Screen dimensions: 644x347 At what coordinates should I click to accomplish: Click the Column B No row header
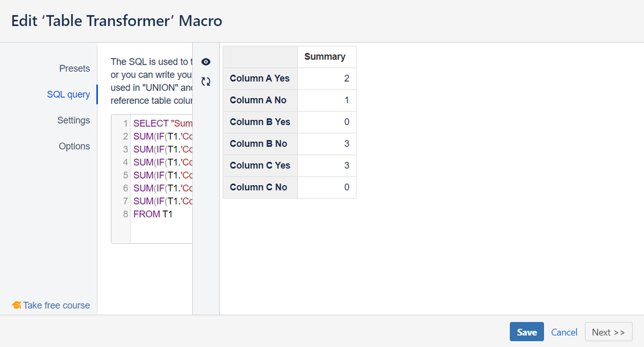tap(258, 144)
